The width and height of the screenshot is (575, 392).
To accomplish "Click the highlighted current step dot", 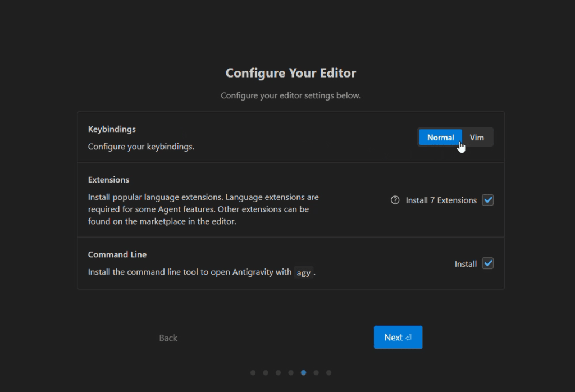I will [304, 372].
